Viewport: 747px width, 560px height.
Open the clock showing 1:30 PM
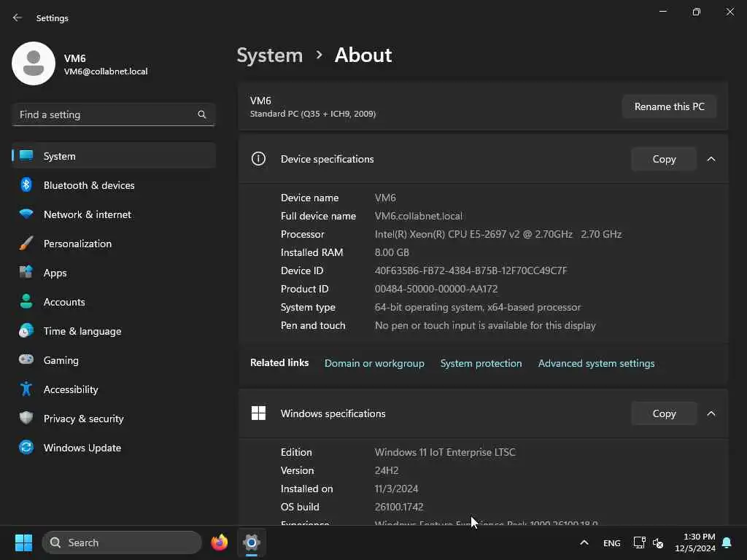point(695,542)
